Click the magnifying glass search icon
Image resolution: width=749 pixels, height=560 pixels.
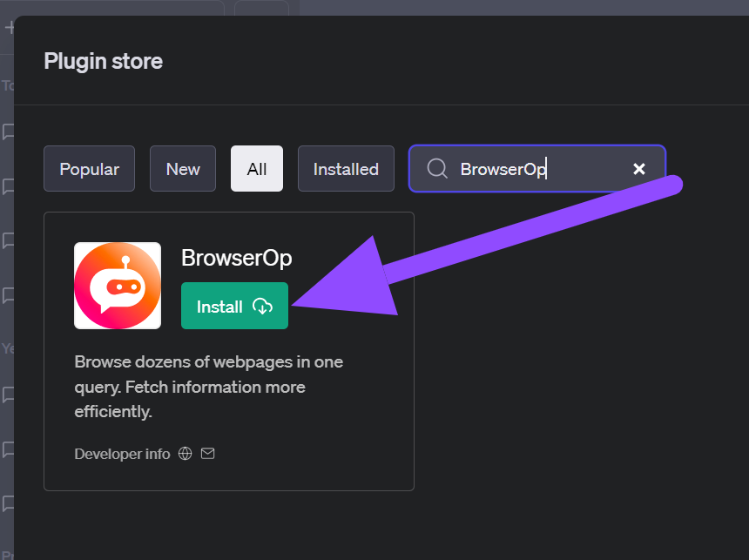click(x=437, y=168)
